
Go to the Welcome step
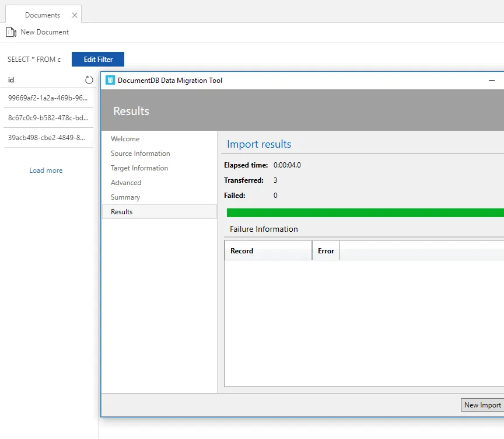[125, 139]
